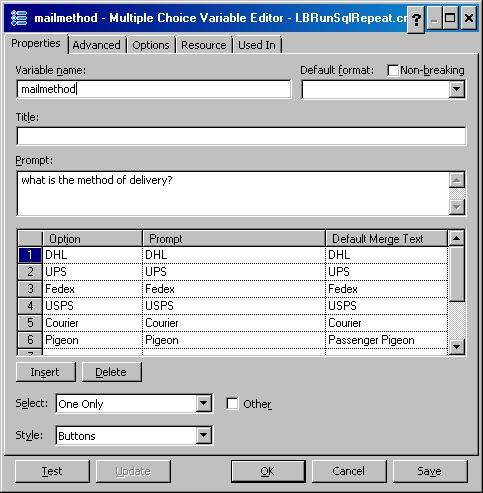Go to the Resource tab
The height and width of the screenshot is (493, 483).
click(204, 45)
